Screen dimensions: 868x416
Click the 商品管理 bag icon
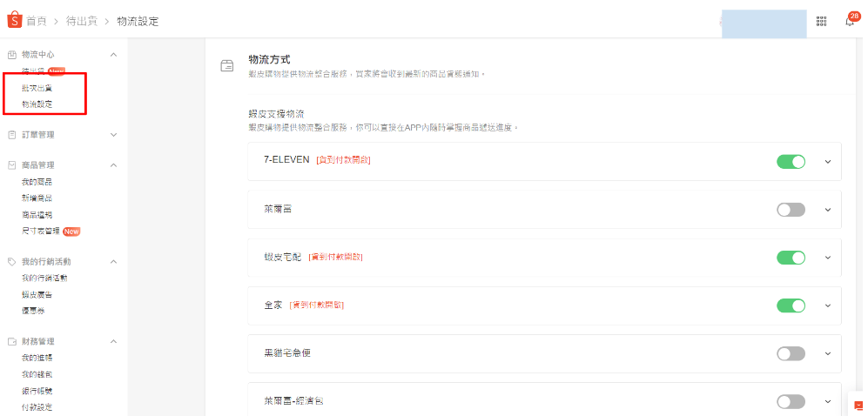11,165
